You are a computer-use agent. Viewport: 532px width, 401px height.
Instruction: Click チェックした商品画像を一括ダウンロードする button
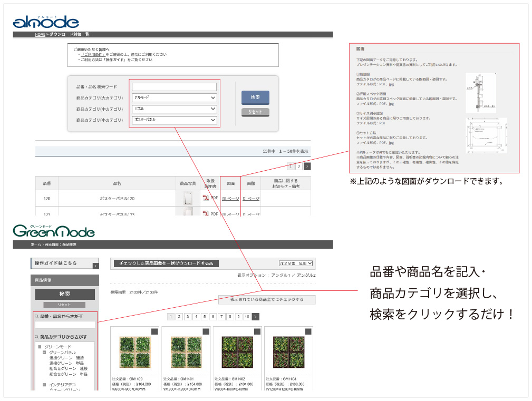point(166,263)
